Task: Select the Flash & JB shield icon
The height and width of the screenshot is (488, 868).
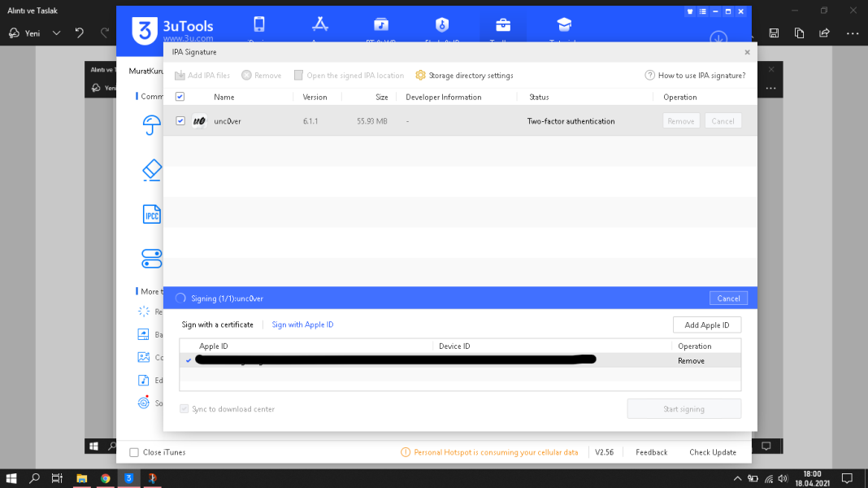Action: (x=442, y=24)
